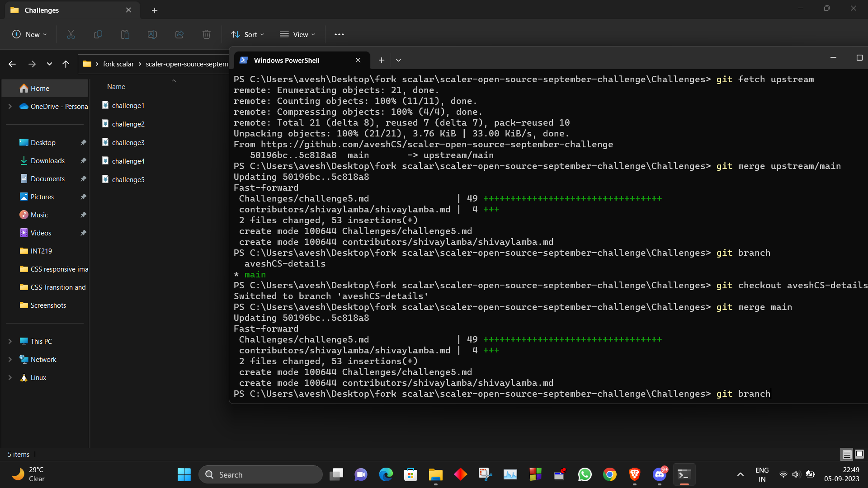Click the Copy icon in the toolbar
The height and width of the screenshot is (488, 868).
pyautogui.click(x=98, y=34)
